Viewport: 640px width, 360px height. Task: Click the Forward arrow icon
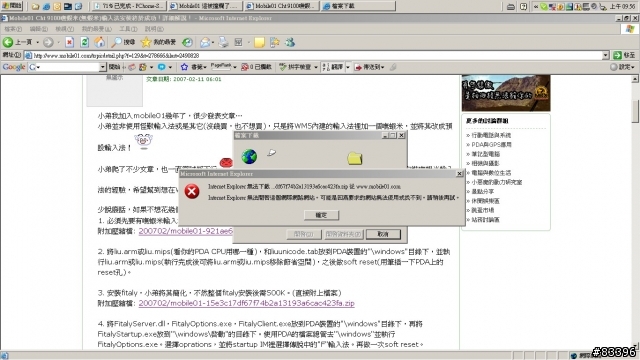[48, 42]
